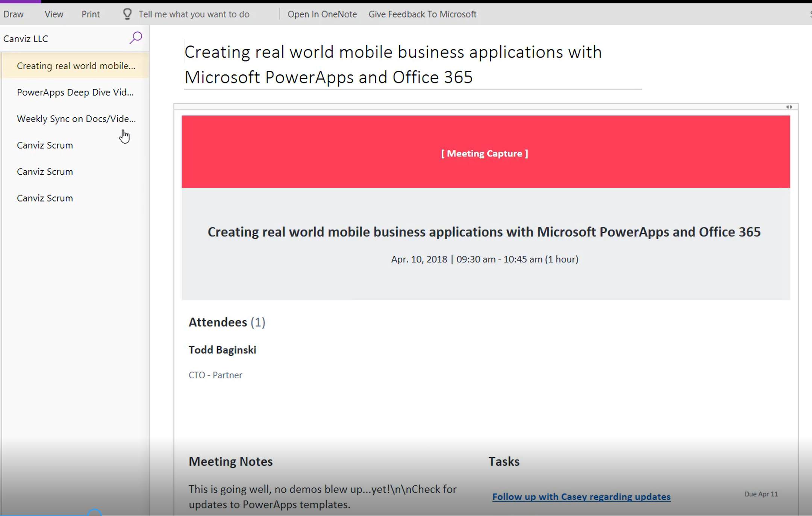Select the Print tab
The image size is (812, 516).
91,14
